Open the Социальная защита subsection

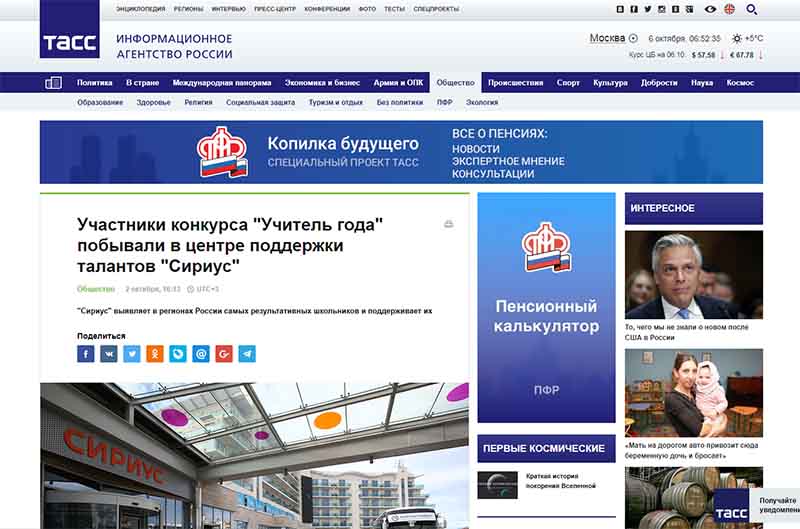click(x=261, y=102)
